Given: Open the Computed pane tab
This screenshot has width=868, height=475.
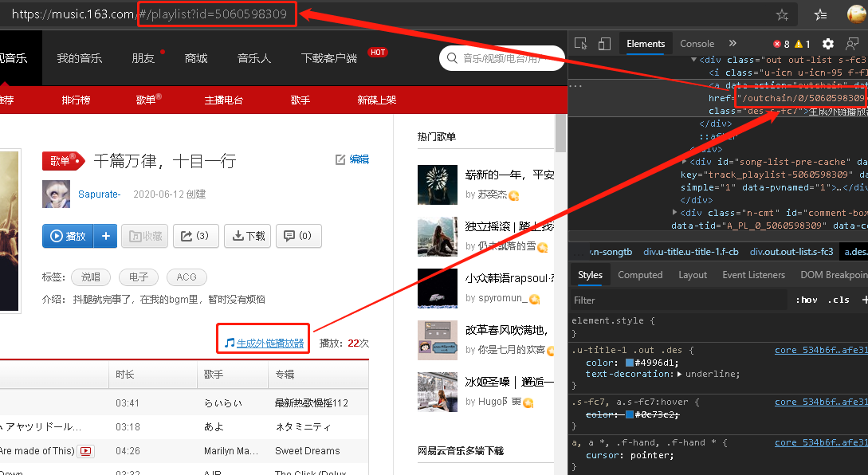Looking at the screenshot, I should (640, 275).
